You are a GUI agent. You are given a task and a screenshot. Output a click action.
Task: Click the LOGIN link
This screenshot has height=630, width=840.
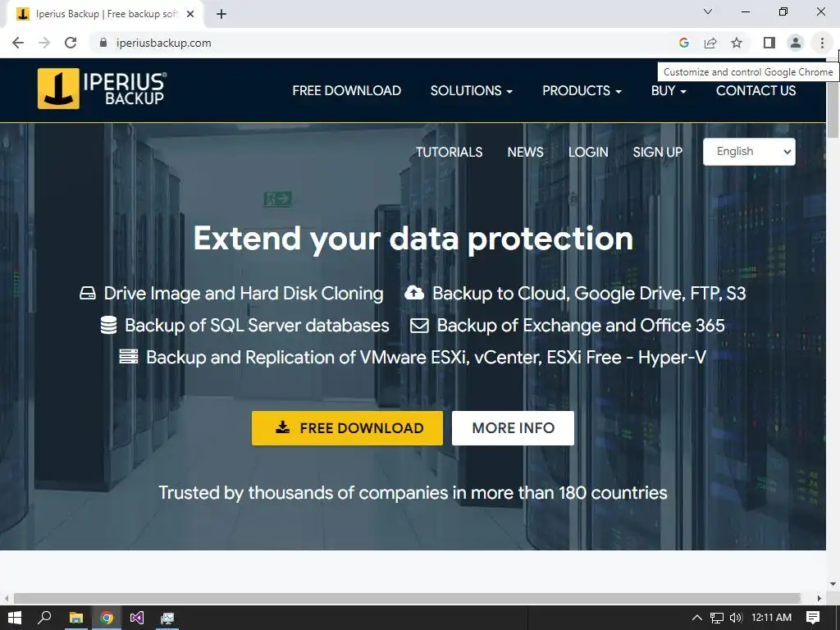pyautogui.click(x=588, y=152)
